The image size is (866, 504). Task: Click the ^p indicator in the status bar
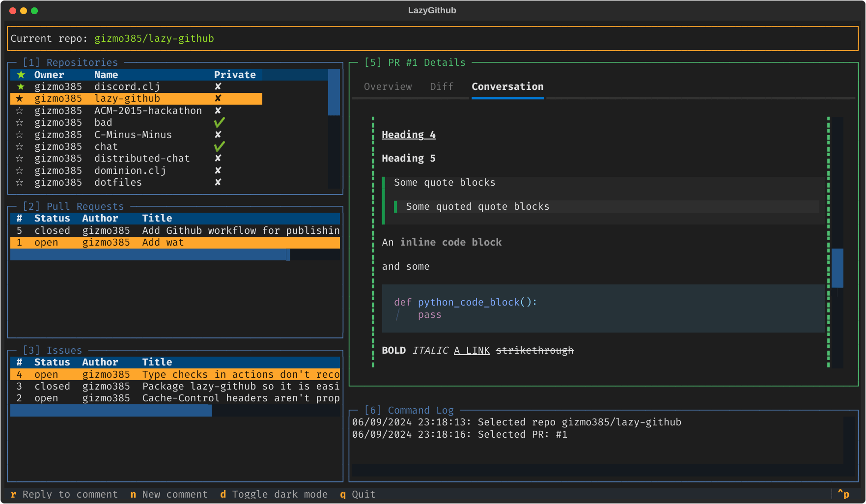(x=844, y=494)
